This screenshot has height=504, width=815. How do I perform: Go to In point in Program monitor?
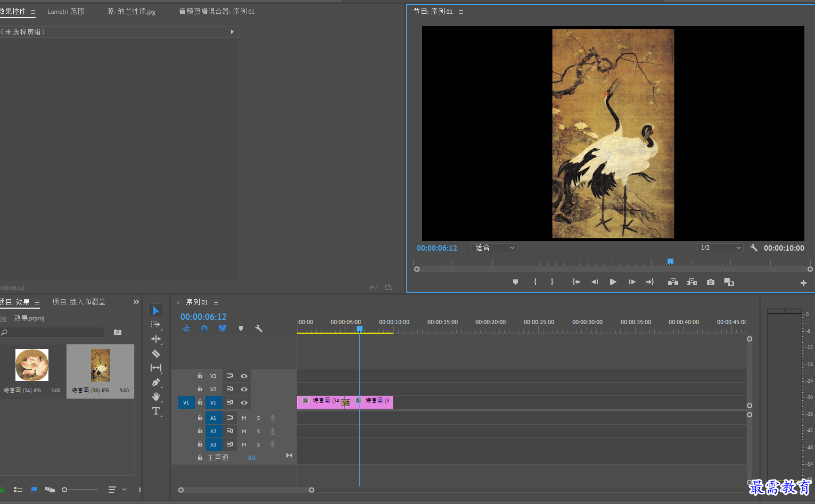(577, 282)
